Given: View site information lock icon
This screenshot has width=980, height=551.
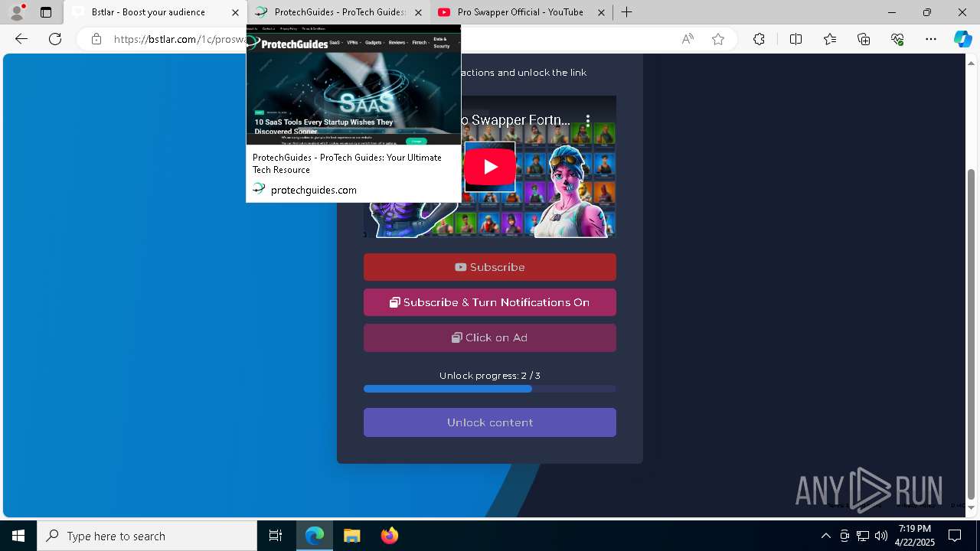Looking at the screenshot, I should pyautogui.click(x=96, y=39).
